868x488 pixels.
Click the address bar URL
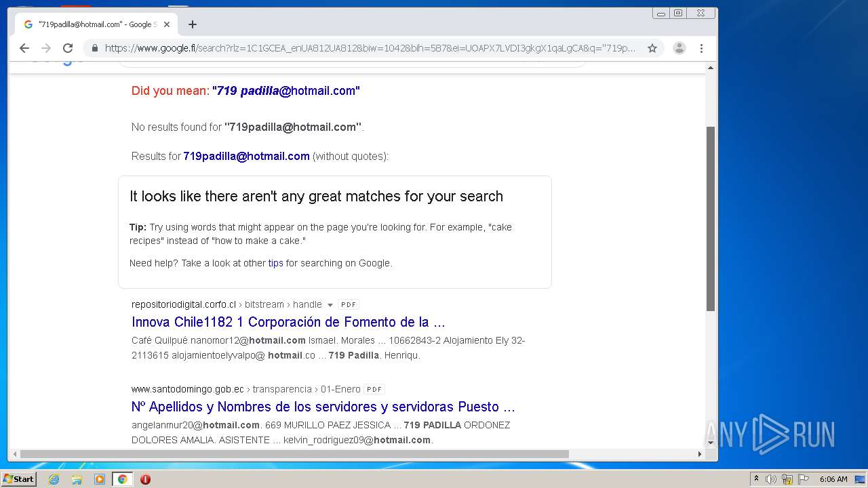tap(370, 48)
